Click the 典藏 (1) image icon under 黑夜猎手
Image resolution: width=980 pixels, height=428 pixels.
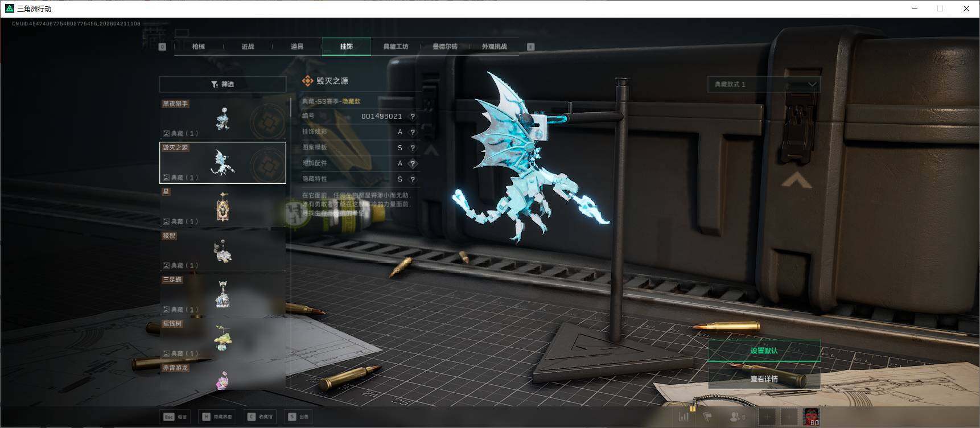(x=166, y=134)
